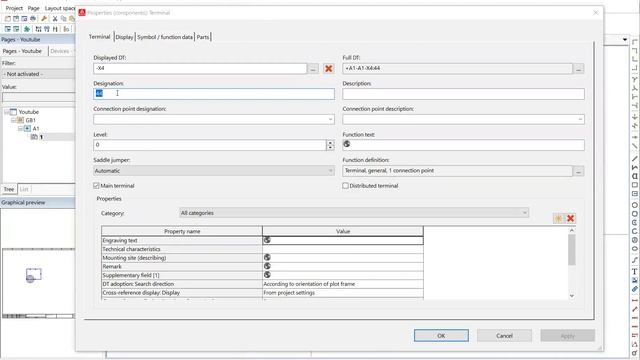The image size is (640, 360).
Task: Click the Value field in Pages navigator
Action: click(x=38, y=97)
